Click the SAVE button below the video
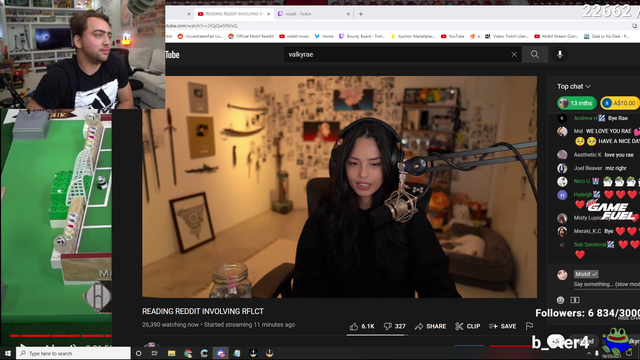 point(502,326)
